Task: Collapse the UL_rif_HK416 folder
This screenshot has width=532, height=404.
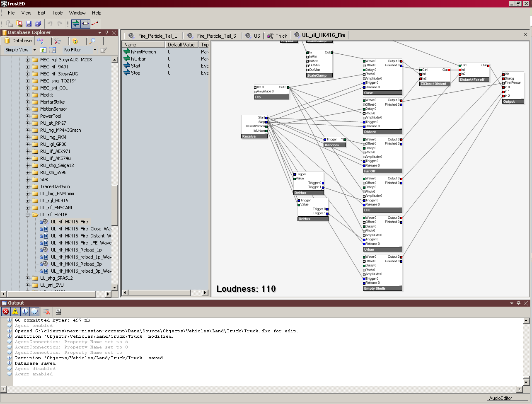Action: click(x=28, y=215)
